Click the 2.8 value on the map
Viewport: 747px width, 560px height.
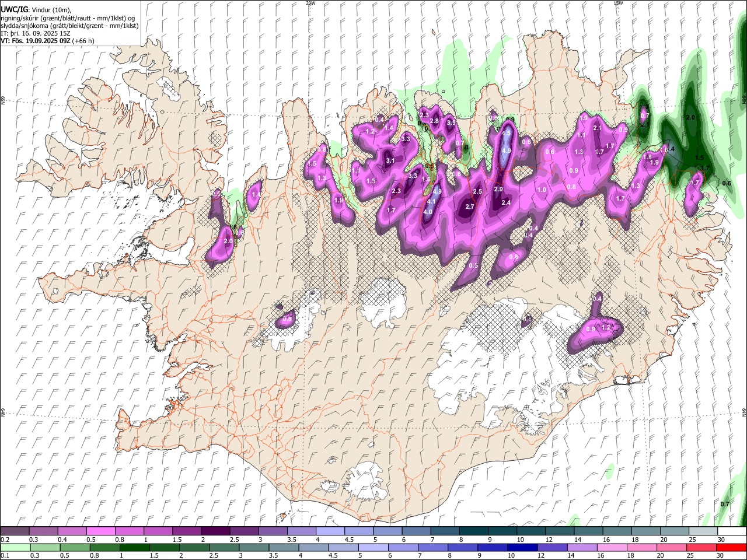(434, 121)
